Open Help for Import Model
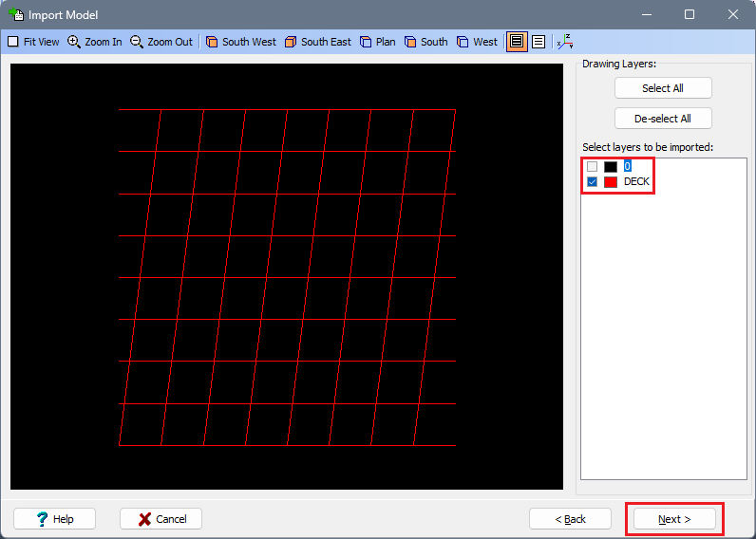 (54, 519)
